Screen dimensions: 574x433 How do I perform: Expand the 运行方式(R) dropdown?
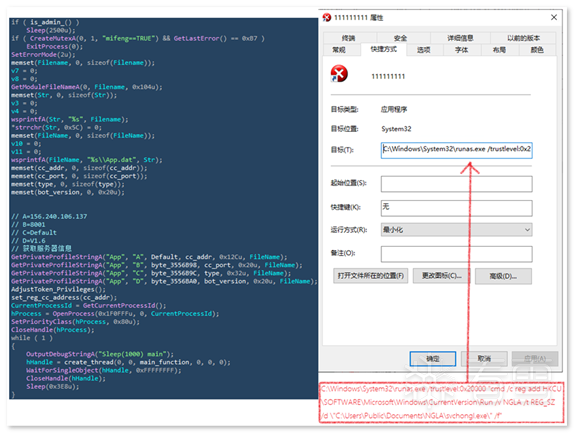(x=456, y=230)
